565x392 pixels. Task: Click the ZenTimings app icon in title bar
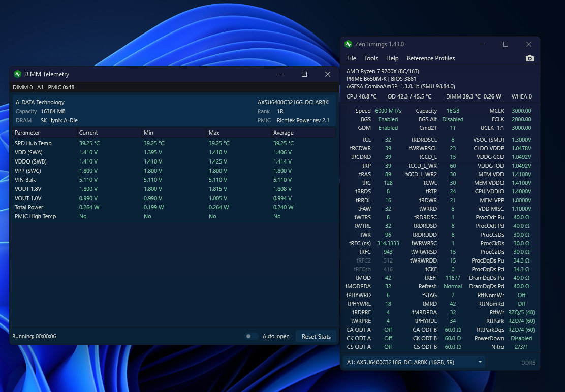coord(348,44)
